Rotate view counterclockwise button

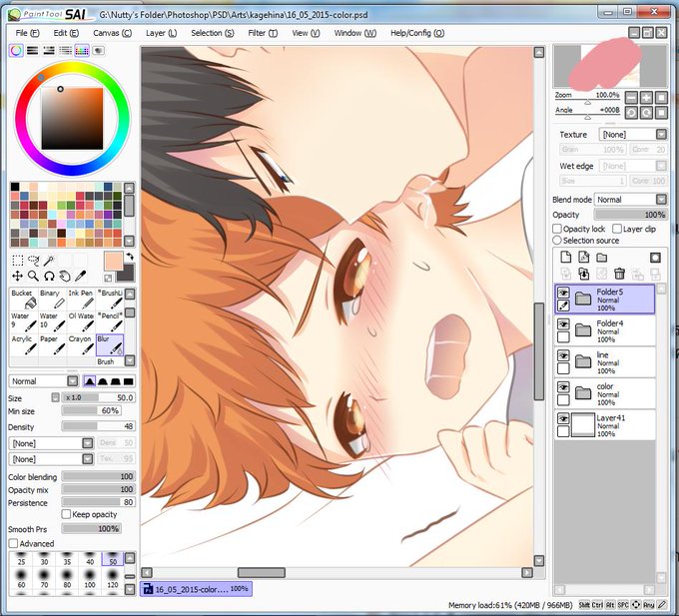pyautogui.click(x=631, y=113)
